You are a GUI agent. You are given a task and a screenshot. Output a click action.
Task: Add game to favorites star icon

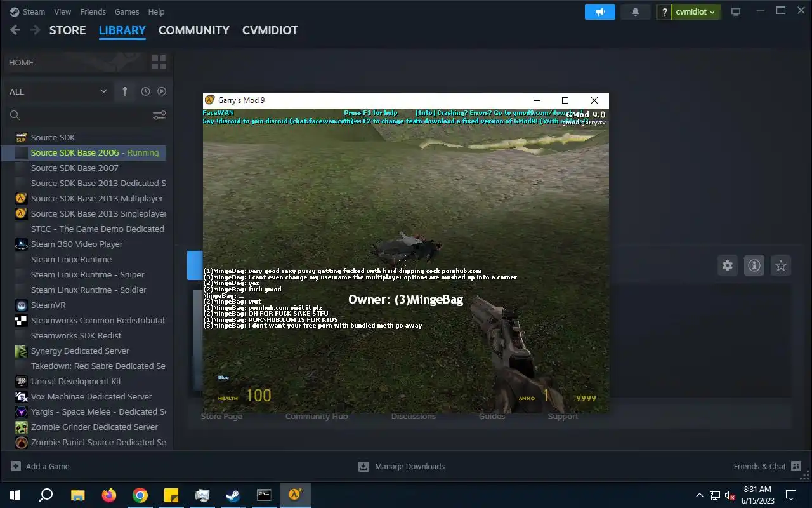pyautogui.click(x=781, y=265)
